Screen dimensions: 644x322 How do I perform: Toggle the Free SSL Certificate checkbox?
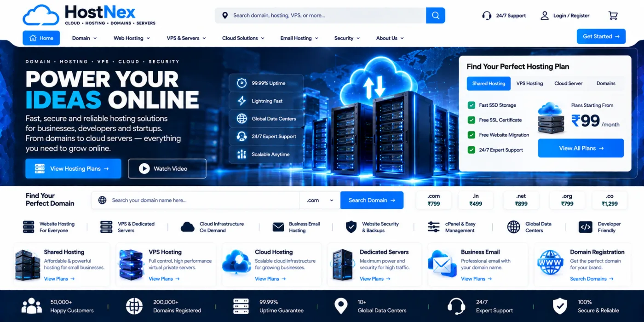pos(471,120)
